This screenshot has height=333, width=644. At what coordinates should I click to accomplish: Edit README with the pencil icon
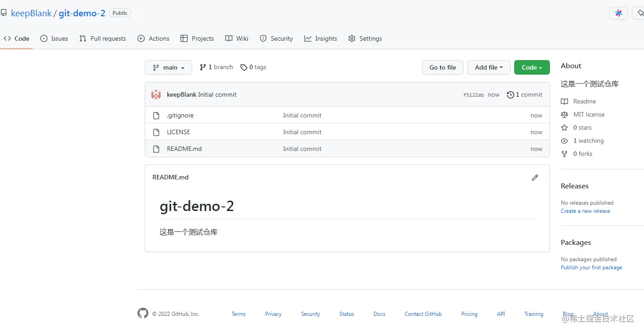[535, 178]
